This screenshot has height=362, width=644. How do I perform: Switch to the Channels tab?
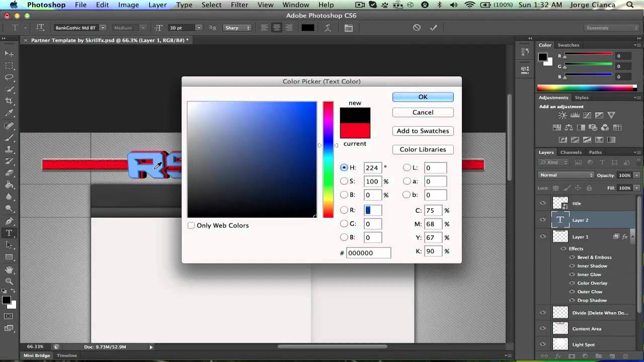pyautogui.click(x=571, y=152)
